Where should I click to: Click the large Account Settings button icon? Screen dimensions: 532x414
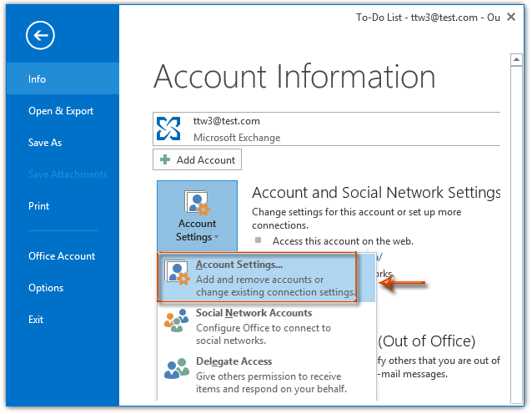pyautogui.click(x=197, y=203)
